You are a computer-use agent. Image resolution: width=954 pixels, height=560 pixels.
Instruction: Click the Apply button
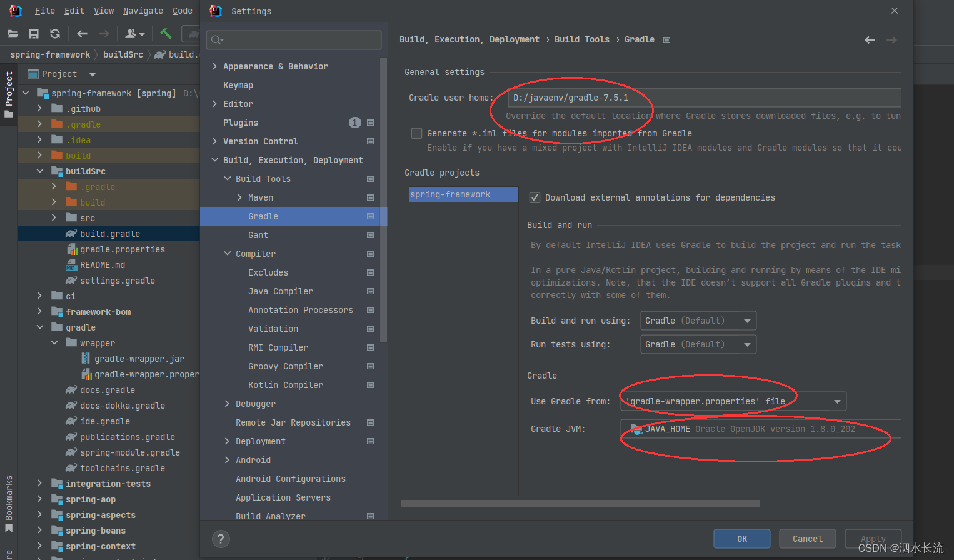(873, 539)
